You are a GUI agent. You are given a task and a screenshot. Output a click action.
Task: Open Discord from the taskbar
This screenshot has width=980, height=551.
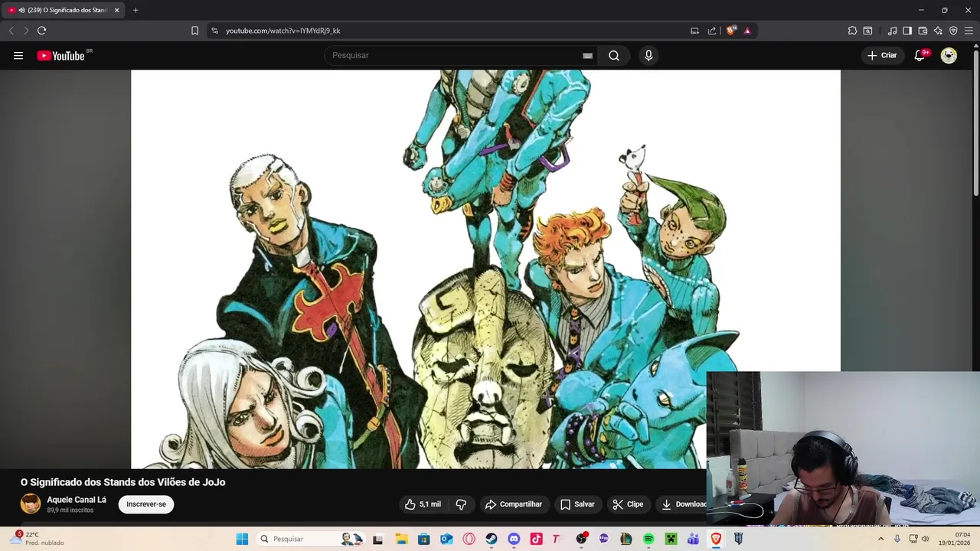[x=514, y=539]
